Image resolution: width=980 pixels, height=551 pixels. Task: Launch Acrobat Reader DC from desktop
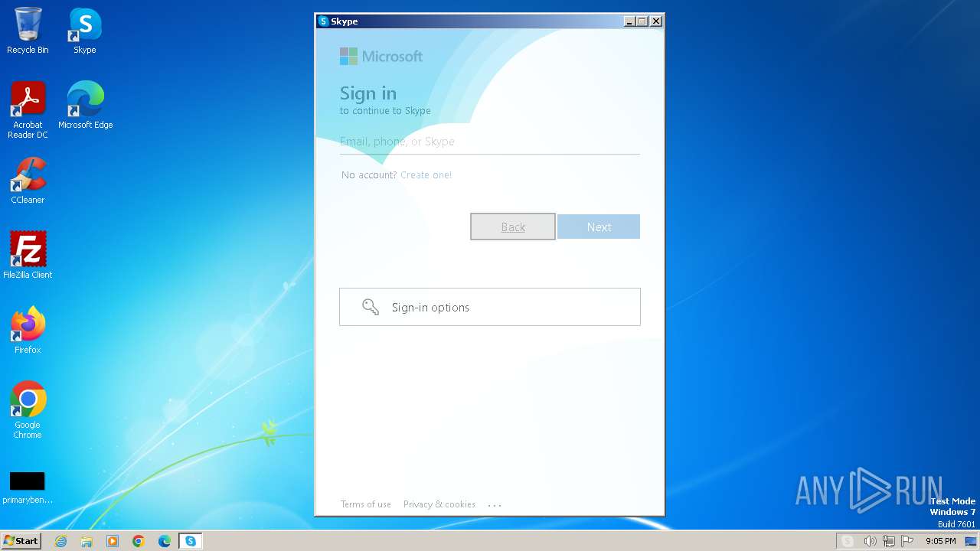pyautogui.click(x=28, y=110)
